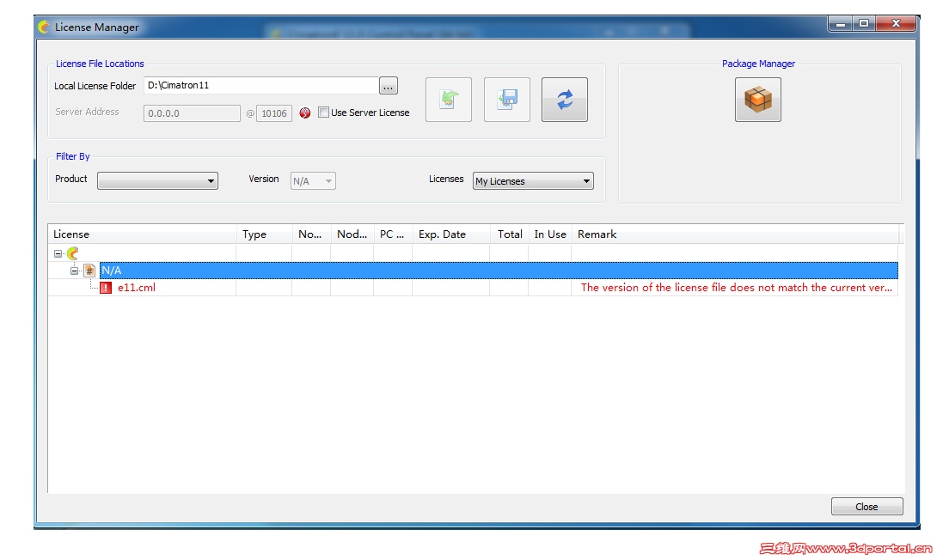The width and height of the screenshot is (949, 560).
Task: Close the window with the red X
Action: tap(896, 23)
